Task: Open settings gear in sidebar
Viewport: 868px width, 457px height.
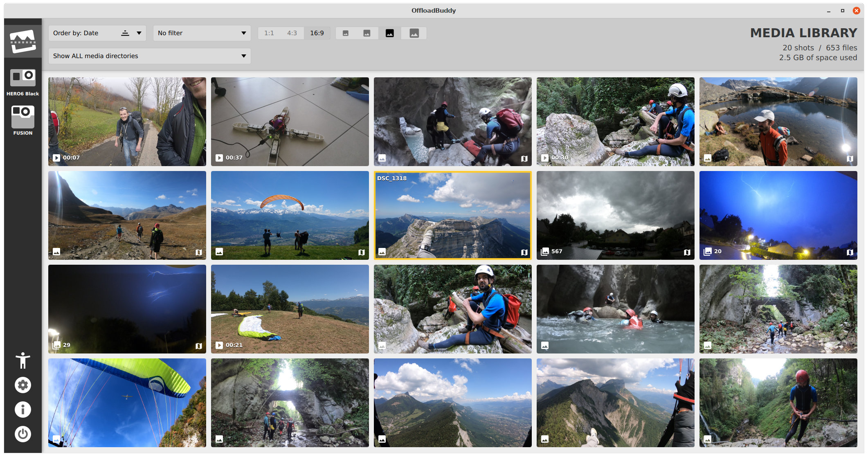Action: (x=23, y=385)
